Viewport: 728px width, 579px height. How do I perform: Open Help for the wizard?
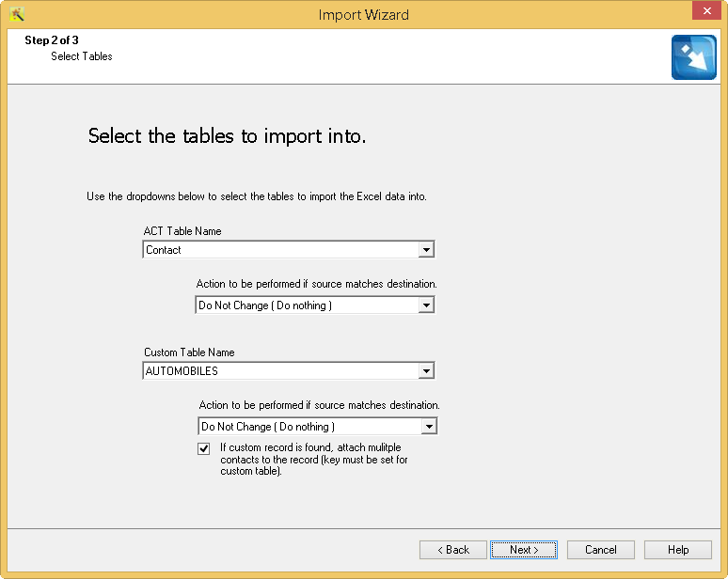(678, 550)
